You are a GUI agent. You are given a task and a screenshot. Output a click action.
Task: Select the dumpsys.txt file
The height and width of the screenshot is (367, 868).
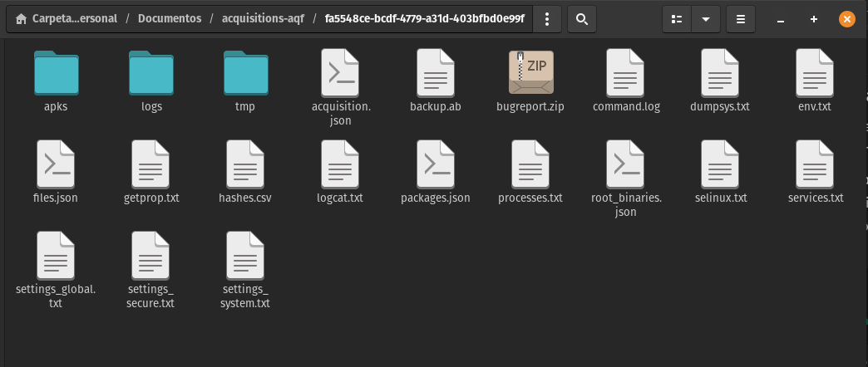click(720, 73)
